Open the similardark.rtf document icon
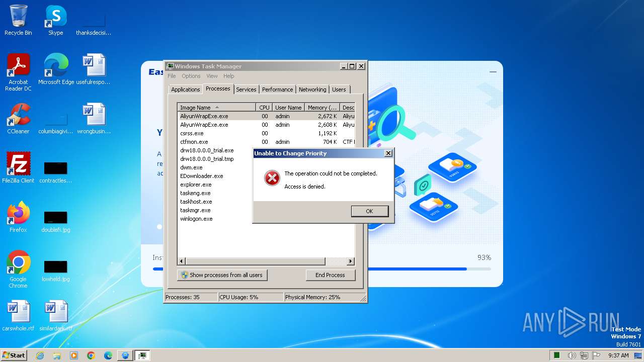This screenshot has height=362, width=644. [x=56, y=316]
